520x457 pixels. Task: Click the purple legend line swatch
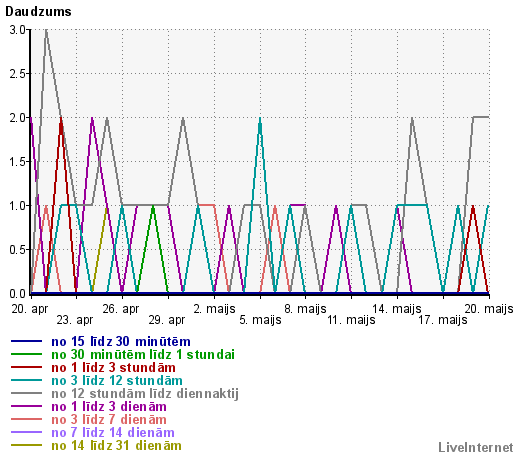pos(26,406)
